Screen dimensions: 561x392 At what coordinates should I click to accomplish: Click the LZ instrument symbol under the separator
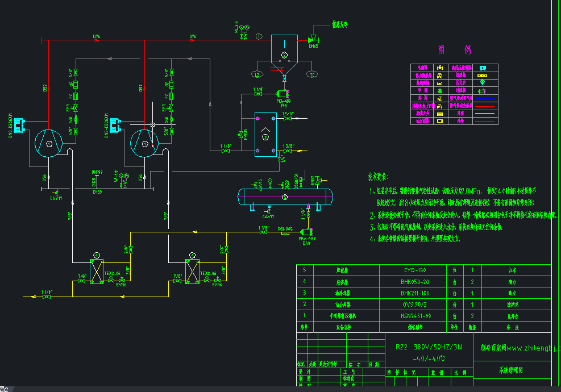pos(257,74)
